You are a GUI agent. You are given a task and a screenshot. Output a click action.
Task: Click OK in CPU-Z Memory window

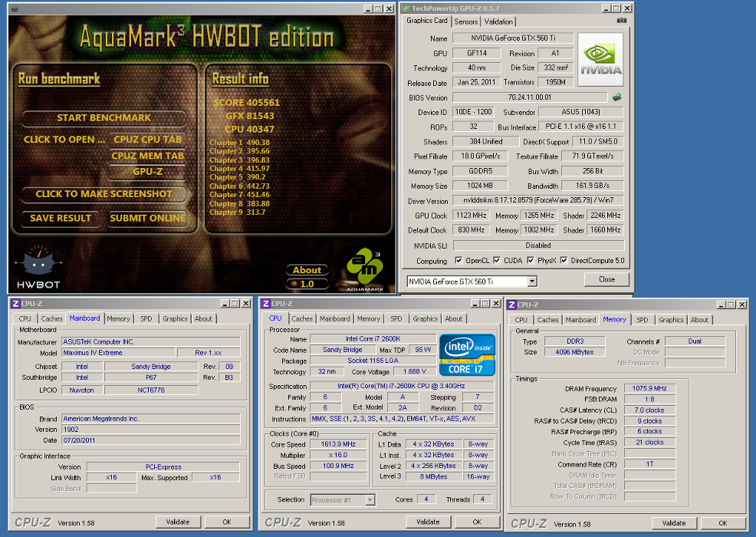point(723,523)
